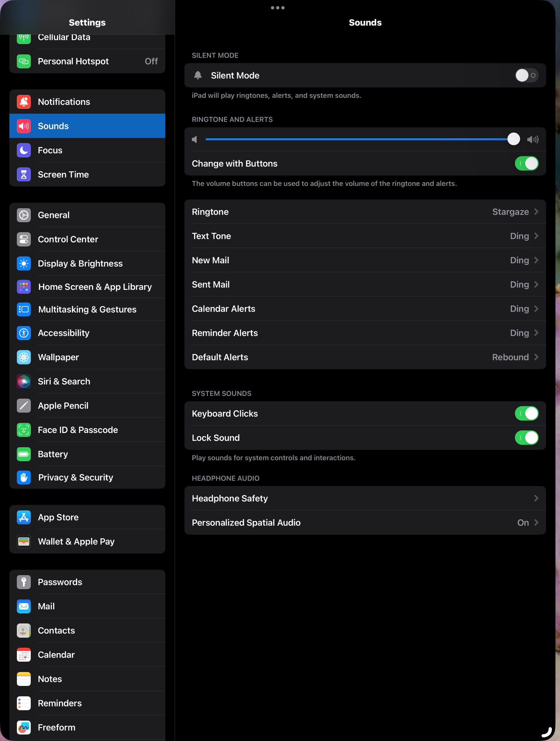Open the Ringtone Stargaze selector
Screen dimensions: 560x741
tap(365, 212)
